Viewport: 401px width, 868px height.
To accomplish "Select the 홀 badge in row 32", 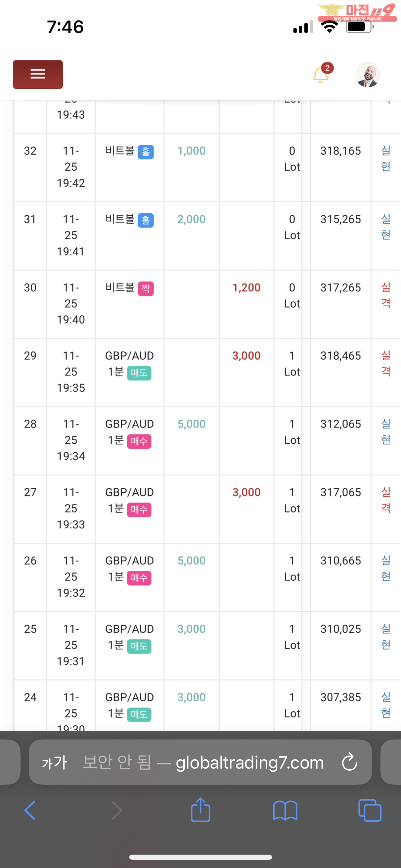I will click(x=146, y=152).
